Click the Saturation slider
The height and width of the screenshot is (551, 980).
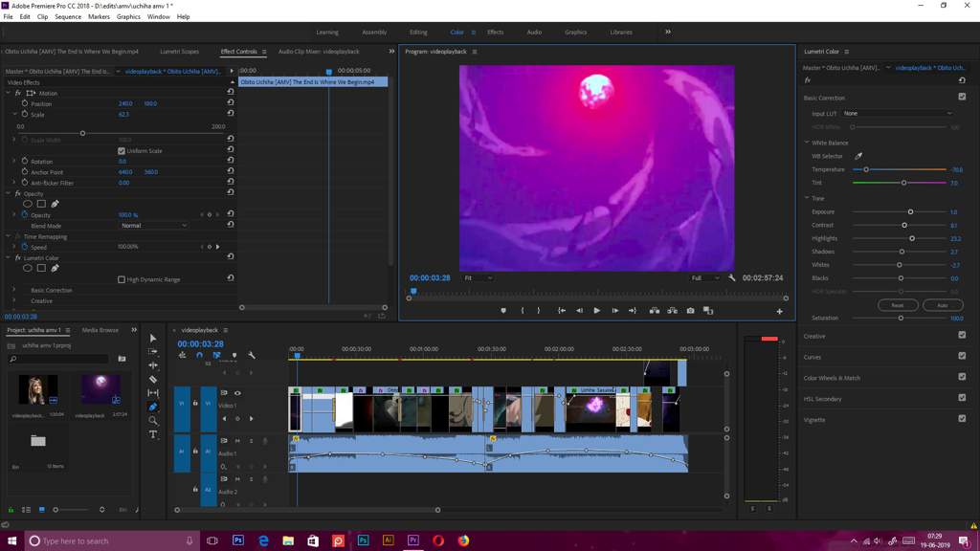(900, 318)
